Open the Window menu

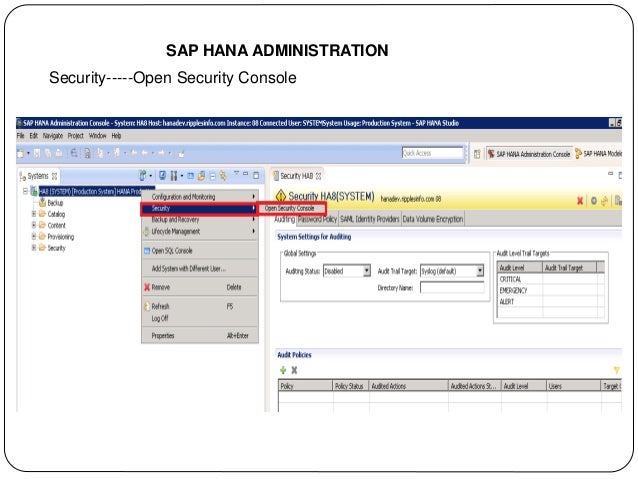tap(98, 136)
